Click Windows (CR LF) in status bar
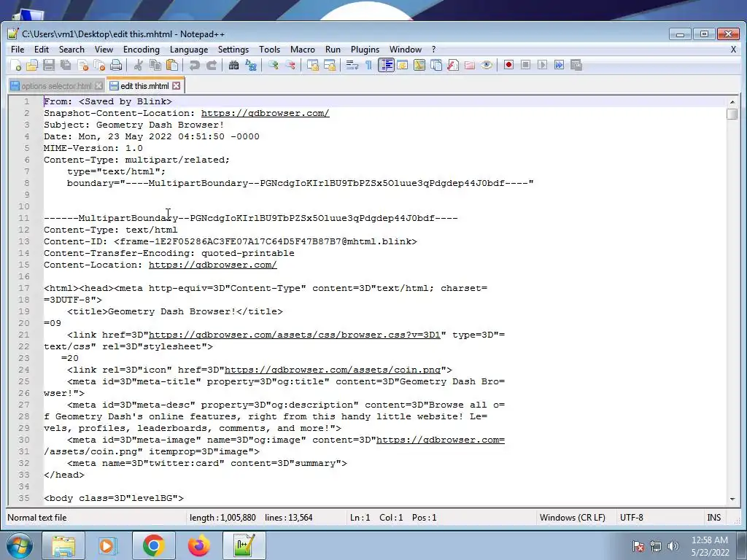The width and height of the screenshot is (747, 560). click(x=572, y=518)
